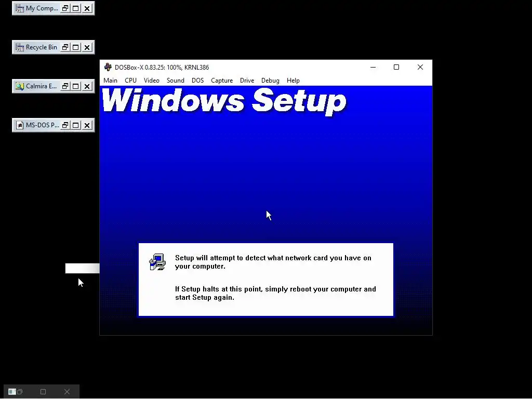Restore the My Computer minimized window

click(x=65, y=8)
